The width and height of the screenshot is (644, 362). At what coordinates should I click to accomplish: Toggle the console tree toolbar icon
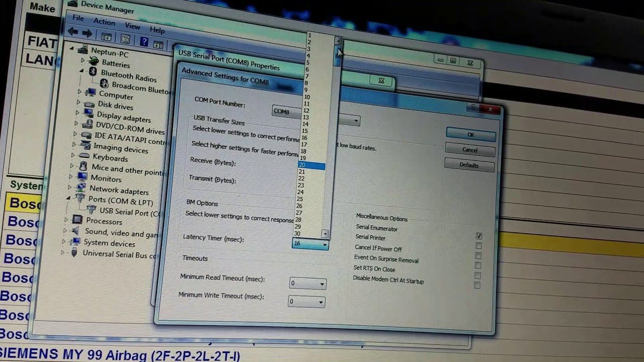(106, 36)
